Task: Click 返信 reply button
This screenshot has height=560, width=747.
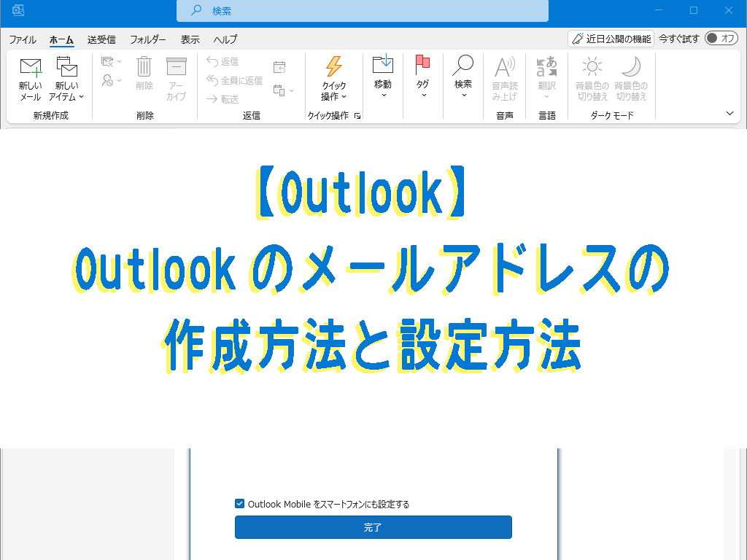Action: 222,61
